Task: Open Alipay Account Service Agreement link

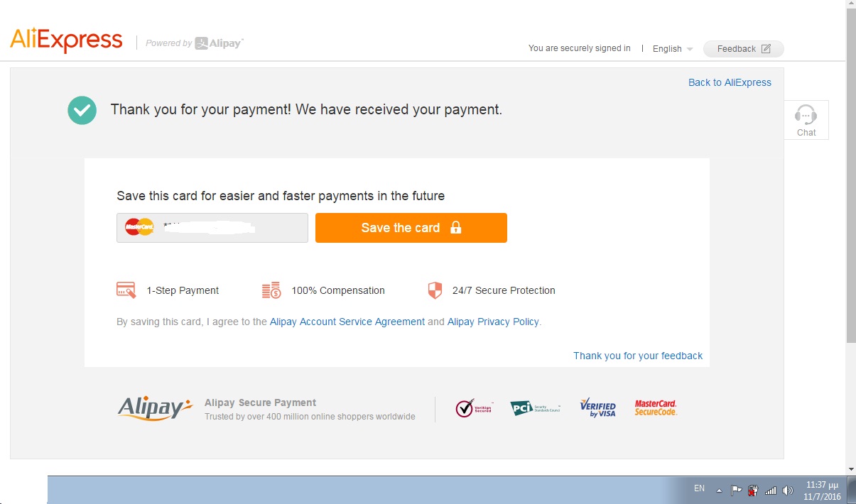Action: click(x=347, y=322)
